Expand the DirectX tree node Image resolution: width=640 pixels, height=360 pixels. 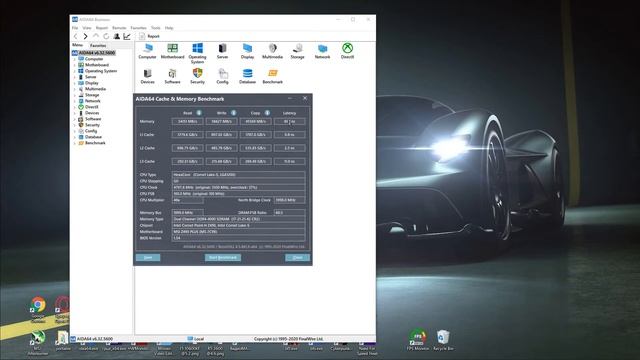click(74, 107)
